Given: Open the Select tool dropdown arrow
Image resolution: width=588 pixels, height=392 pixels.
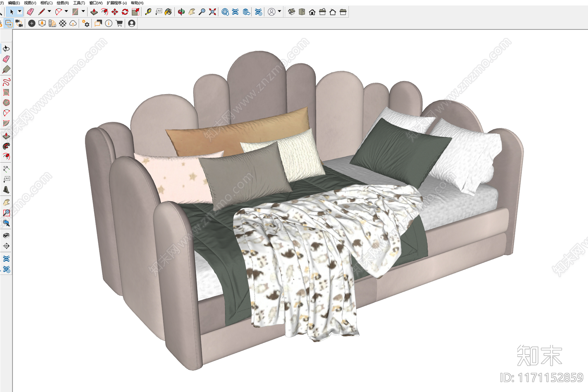Looking at the screenshot, I should [20, 12].
